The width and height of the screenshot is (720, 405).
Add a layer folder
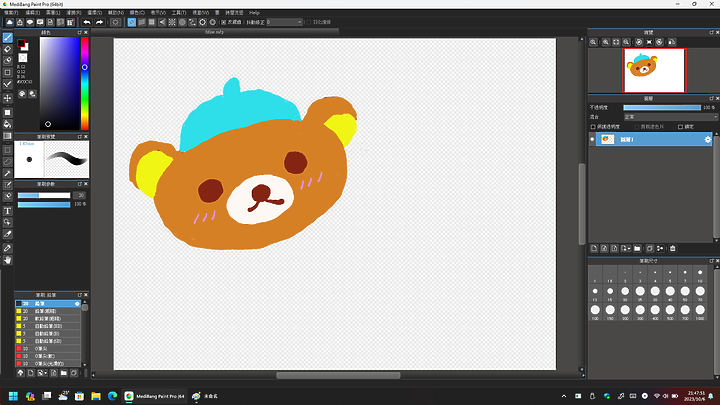click(x=637, y=248)
